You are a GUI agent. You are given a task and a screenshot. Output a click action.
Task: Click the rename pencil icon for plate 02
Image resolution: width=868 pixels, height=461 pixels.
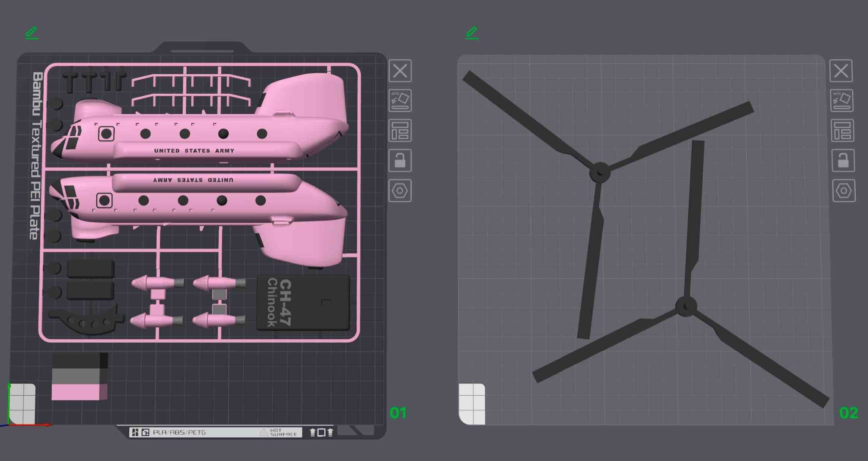472,33
